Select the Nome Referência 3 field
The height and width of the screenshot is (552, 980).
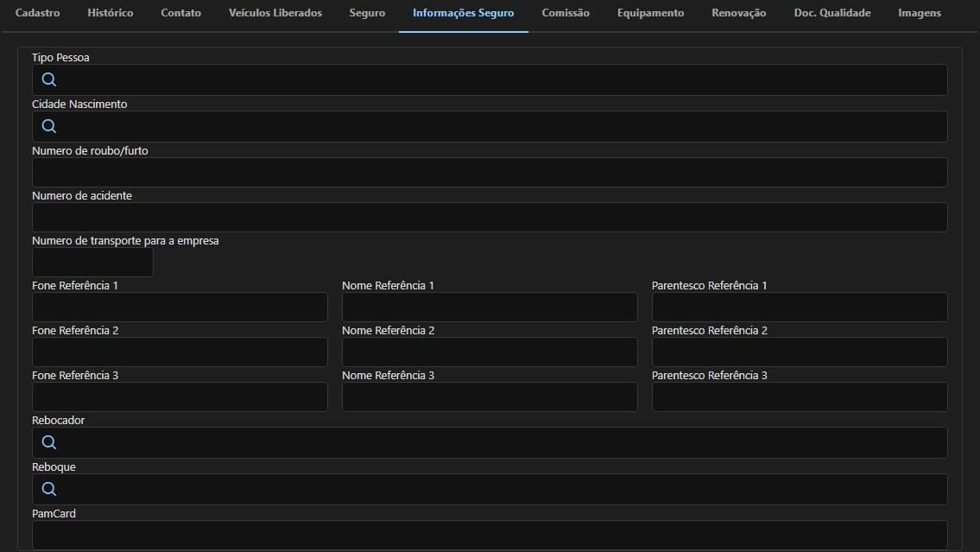(x=490, y=397)
